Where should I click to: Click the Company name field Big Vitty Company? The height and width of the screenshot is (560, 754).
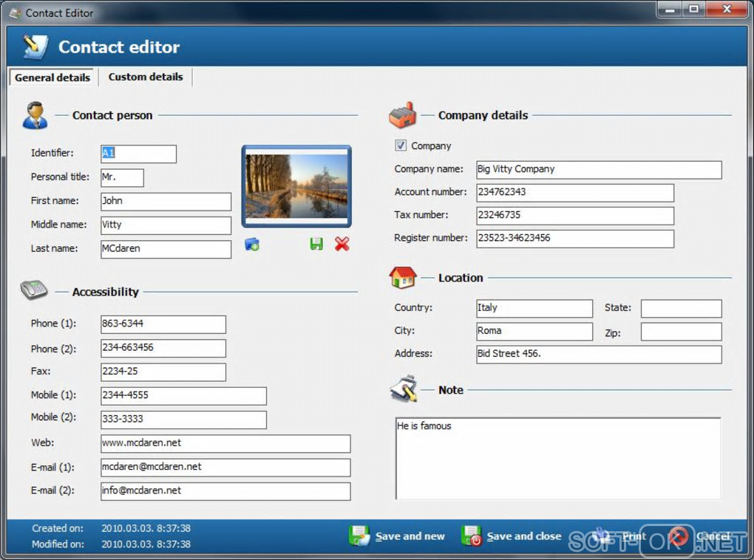pos(599,170)
